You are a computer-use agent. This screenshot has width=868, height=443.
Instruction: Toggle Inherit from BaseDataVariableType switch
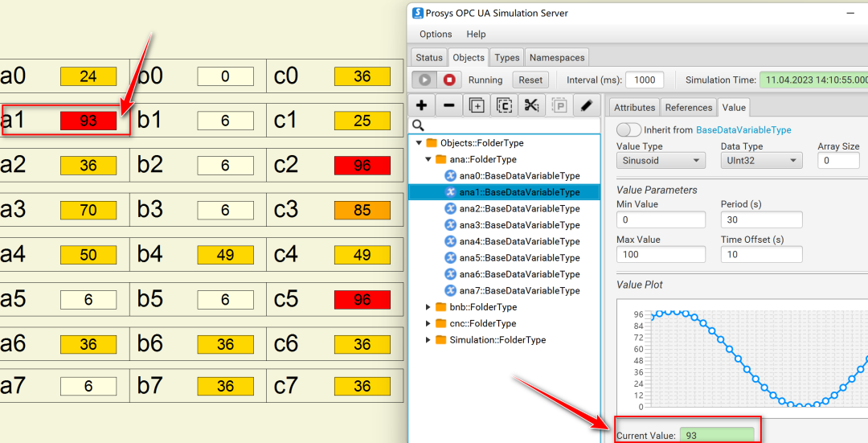pos(628,129)
